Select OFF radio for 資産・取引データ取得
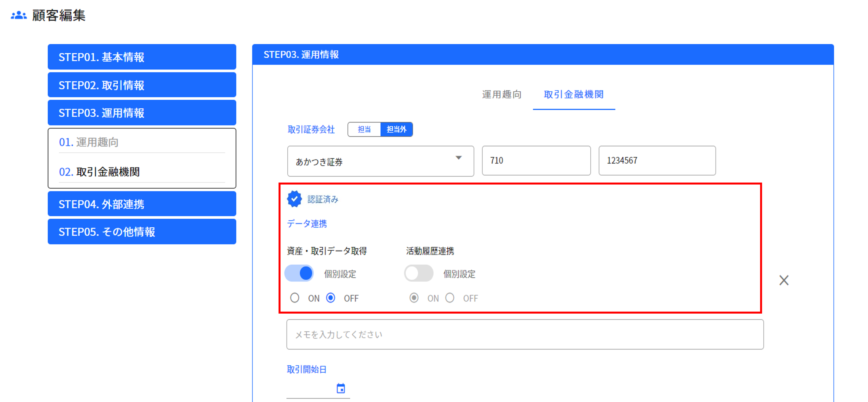 click(x=331, y=298)
